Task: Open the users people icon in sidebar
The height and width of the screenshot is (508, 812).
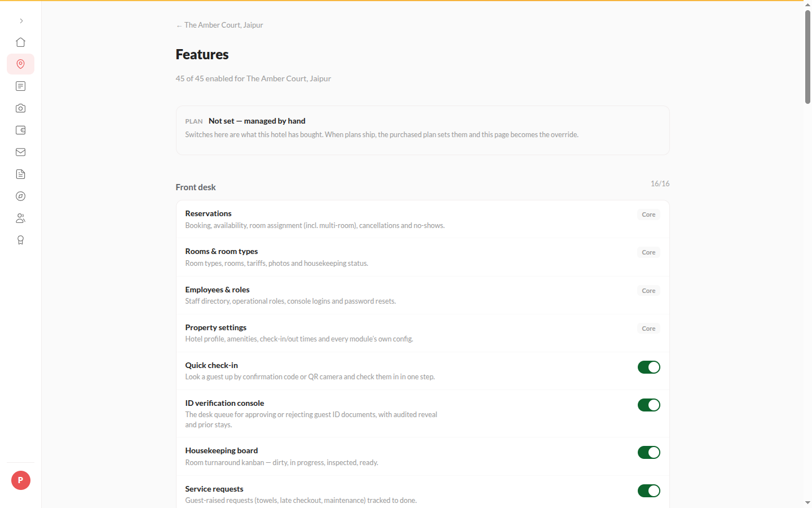Action: pos(21,218)
